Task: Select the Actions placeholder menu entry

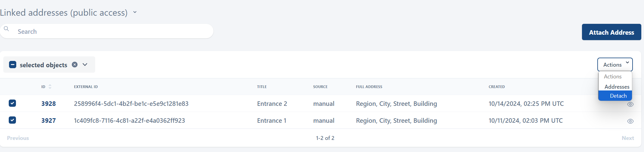Action: (612, 77)
